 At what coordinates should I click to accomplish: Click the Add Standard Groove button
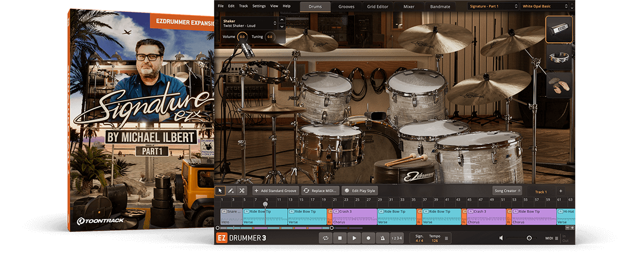pos(275,191)
